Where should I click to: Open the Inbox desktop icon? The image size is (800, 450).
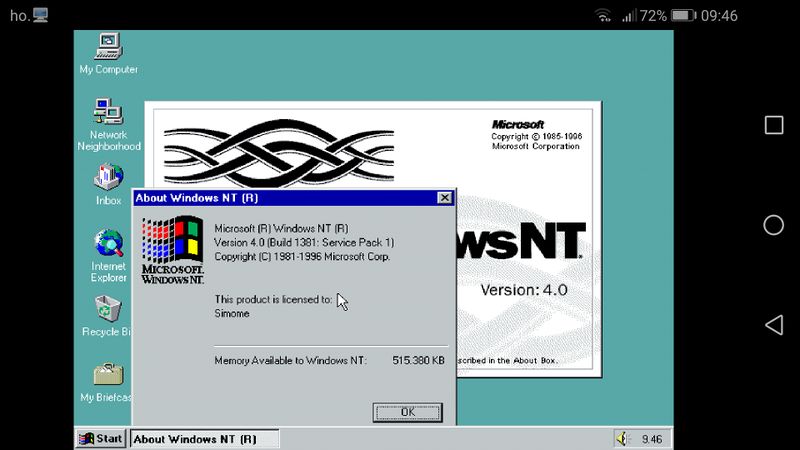108,184
